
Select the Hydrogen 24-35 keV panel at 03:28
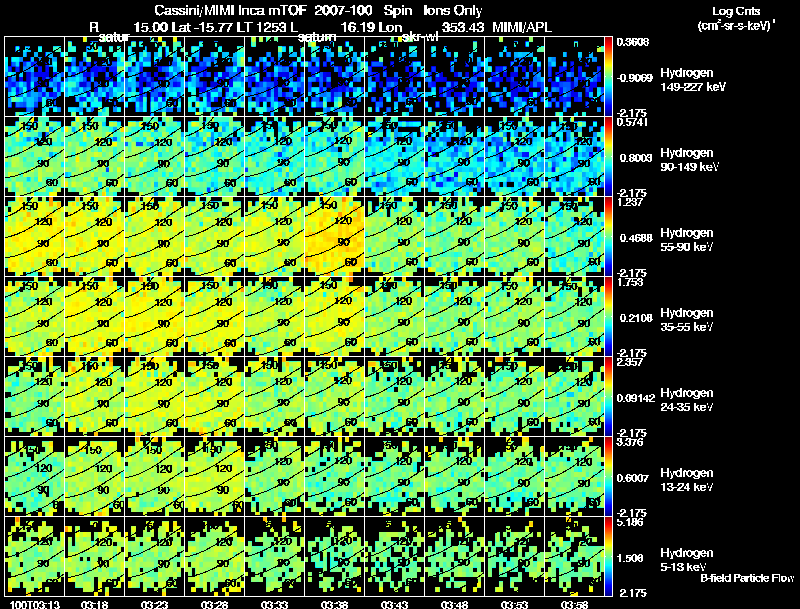[215, 397]
